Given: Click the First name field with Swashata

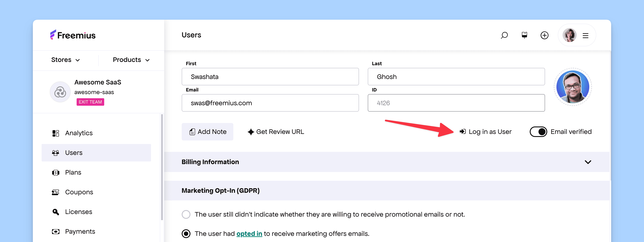Looking at the screenshot, I should [270, 77].
